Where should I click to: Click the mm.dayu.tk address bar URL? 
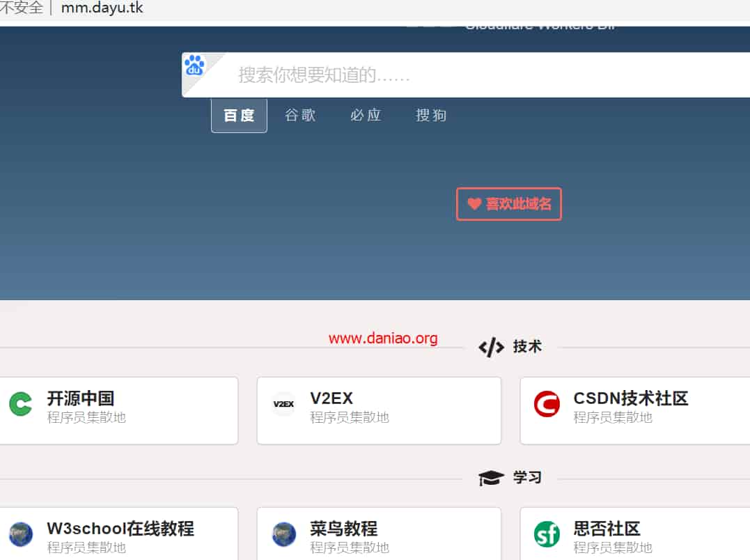pos(102,8)
